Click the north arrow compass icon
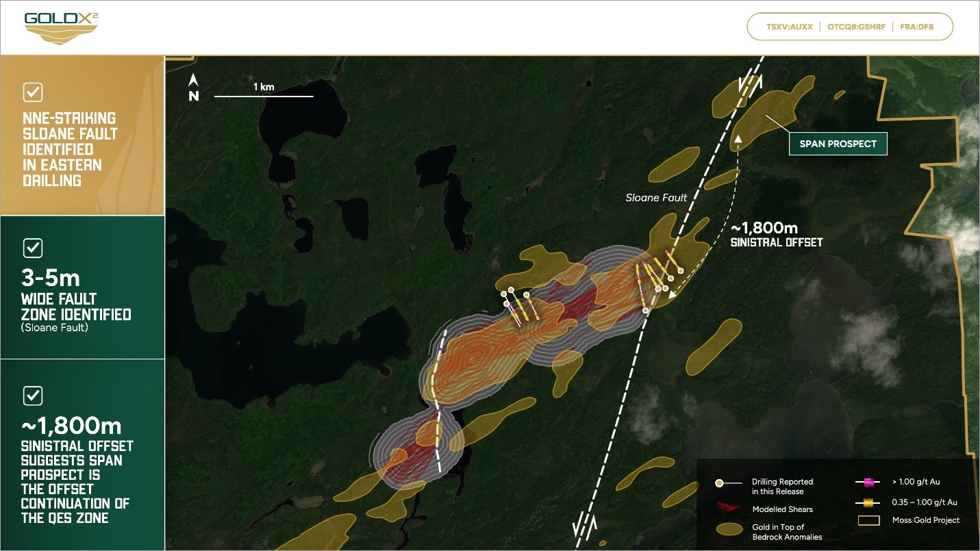The image size is (980, 551). pyautogui.click(x=194, y=88)
